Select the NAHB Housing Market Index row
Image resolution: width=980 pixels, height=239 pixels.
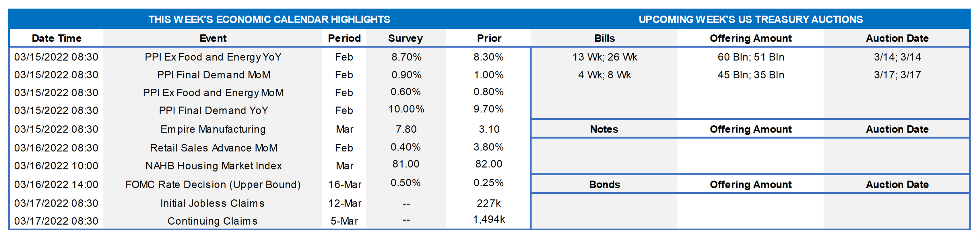coord(214,166)
